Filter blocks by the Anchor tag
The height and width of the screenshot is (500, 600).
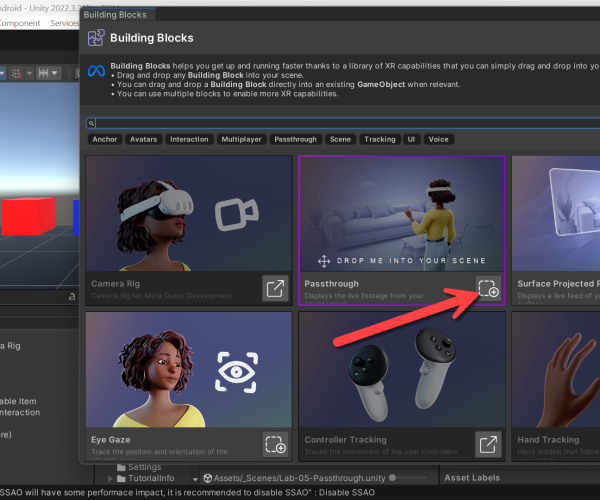point(104,139)
